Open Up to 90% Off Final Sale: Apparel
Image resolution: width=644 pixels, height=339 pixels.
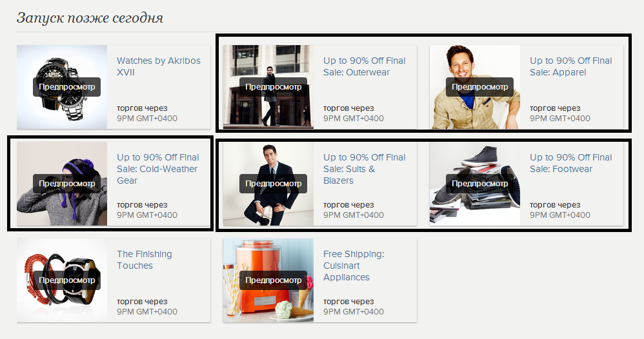coord(570,66)
